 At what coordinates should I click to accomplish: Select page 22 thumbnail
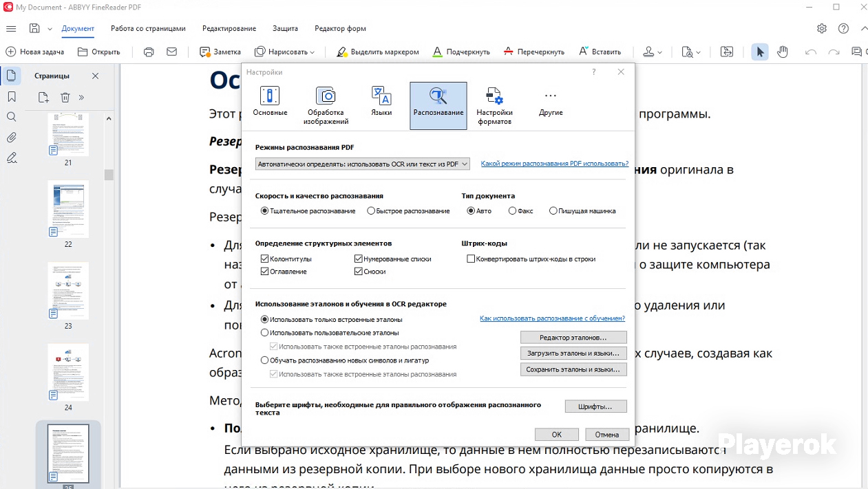(x=68, y=209)
